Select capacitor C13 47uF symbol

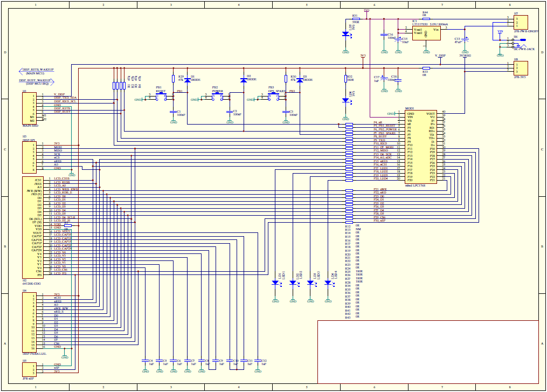pyautogui.click(x=466, y=40)
